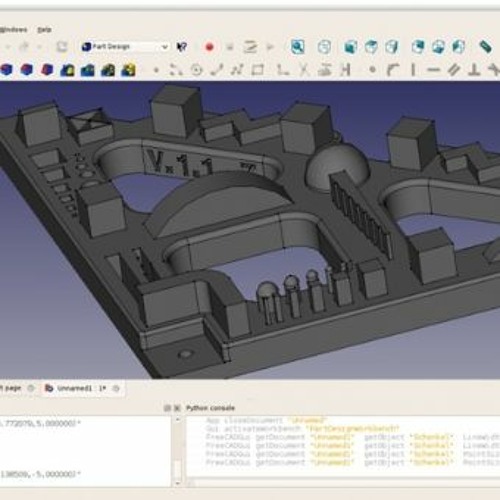Close the Unnamed1 document tab
Image resolution: width=500 pixels, height=500 pixels.
[116, 388]
